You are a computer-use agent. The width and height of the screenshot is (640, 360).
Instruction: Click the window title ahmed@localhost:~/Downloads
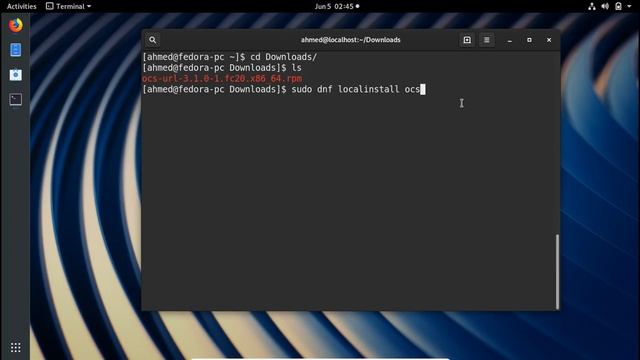click(351, 40)
